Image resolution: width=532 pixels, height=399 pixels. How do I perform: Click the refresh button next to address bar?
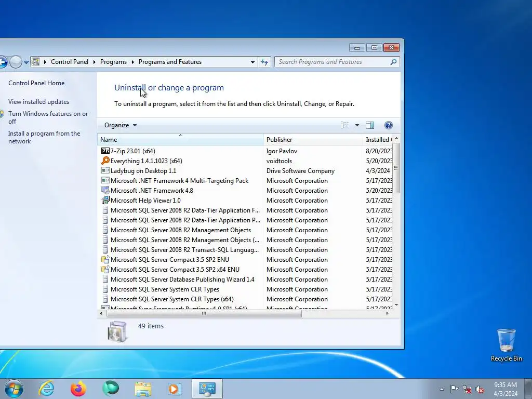coord(264,62)
